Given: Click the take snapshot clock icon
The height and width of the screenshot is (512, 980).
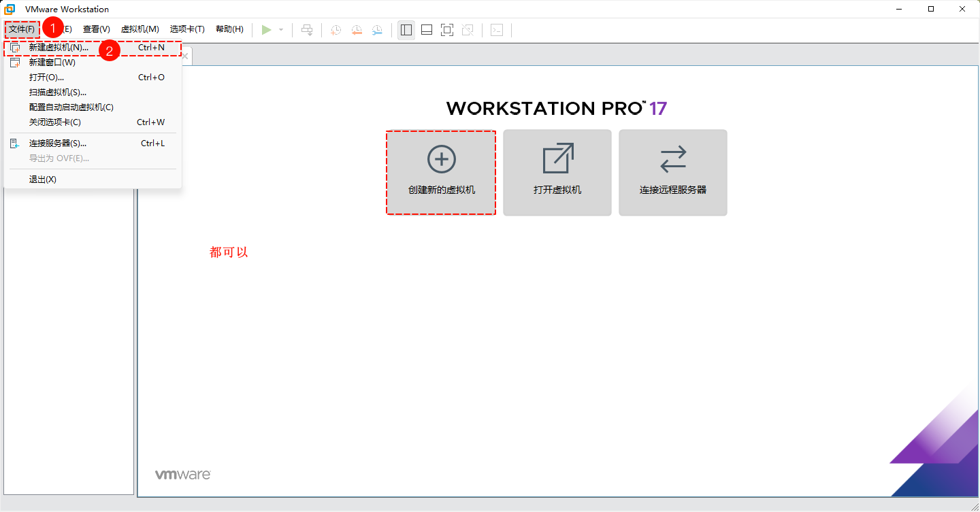Looking at the screenshot, I should (x=336, y=30).
